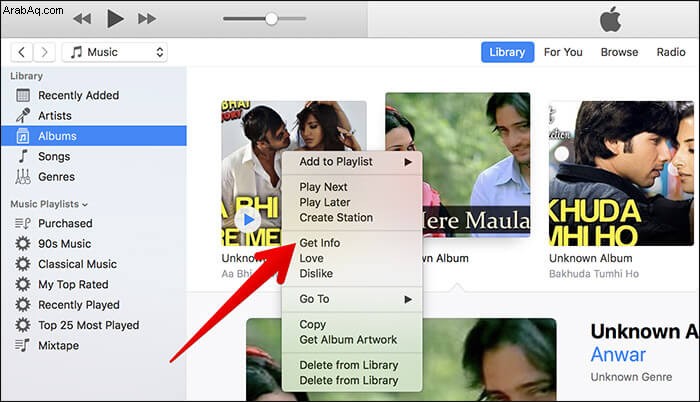
Task: Switch to the Browse tab
Action: (x=619, y=52)
